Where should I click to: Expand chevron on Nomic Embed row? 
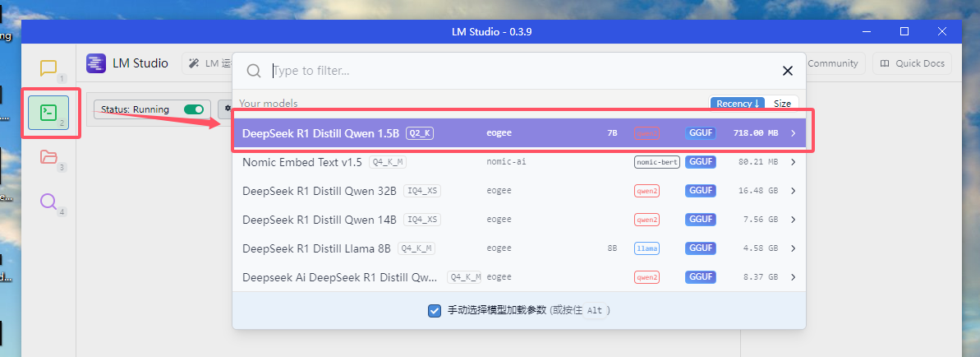point(794,162)
